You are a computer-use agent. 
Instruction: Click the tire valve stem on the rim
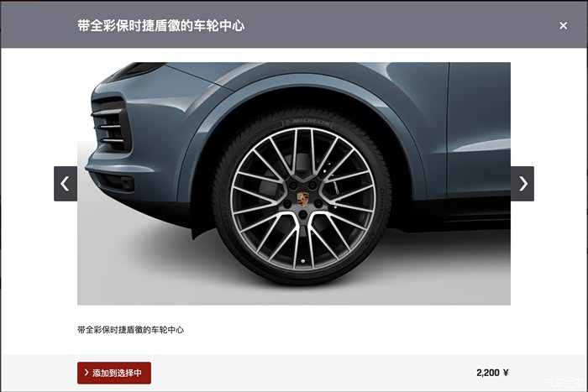pyautogui.click(x=303, y=261)
